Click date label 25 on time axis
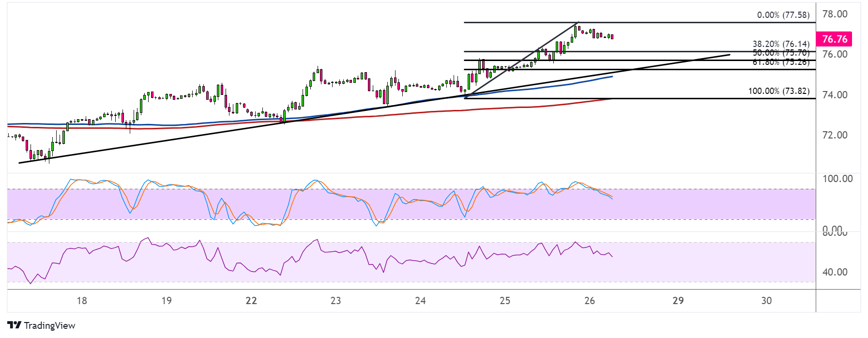 point(505,301)
